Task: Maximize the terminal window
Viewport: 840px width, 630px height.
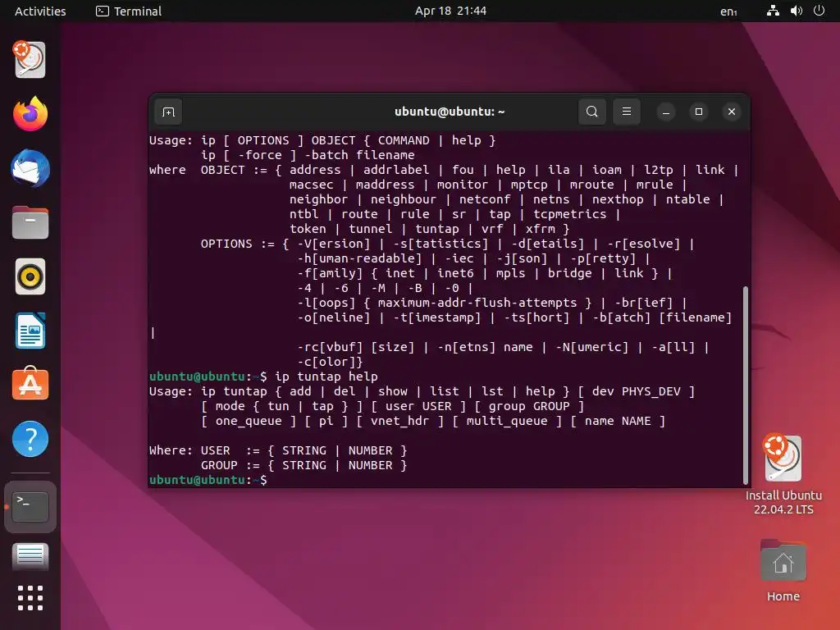Action: click(699, 112)
